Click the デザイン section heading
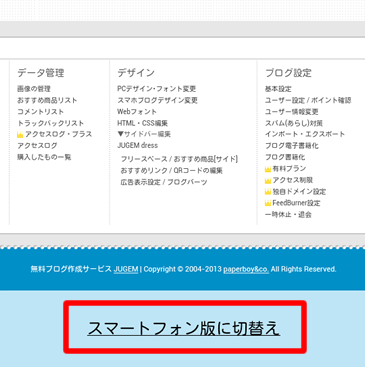Screen dimensions: 365x367 coord(136,73)
